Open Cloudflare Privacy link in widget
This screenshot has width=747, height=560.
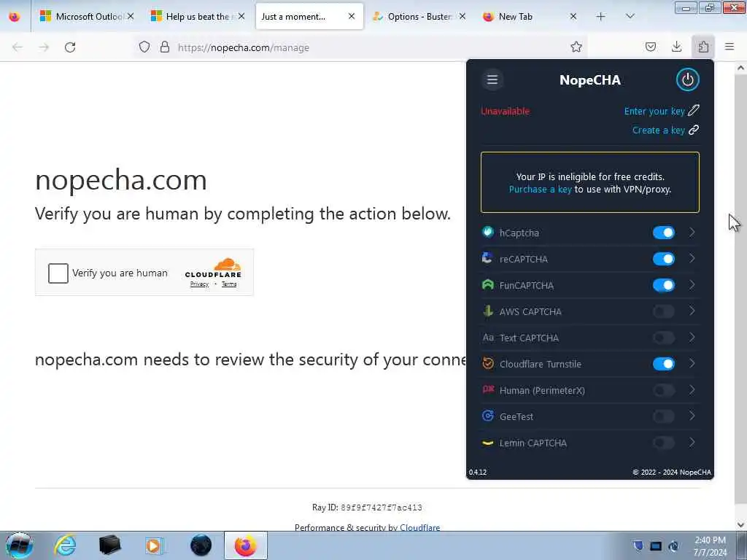(x=199, y=284)
